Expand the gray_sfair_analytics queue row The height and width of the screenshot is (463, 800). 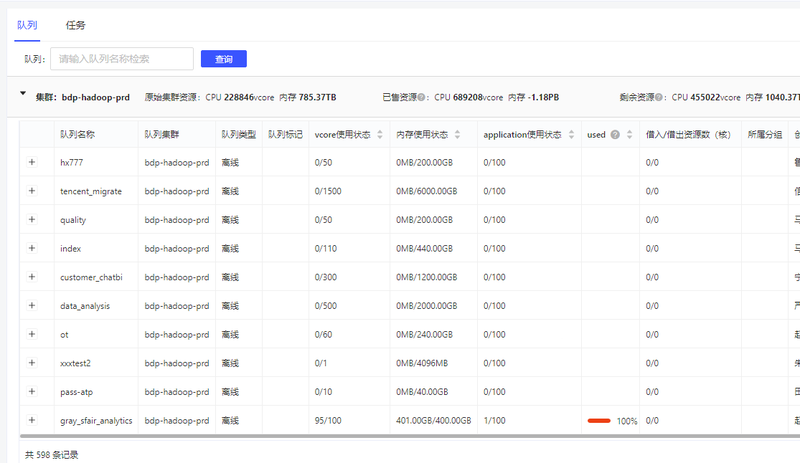point(31,421)
